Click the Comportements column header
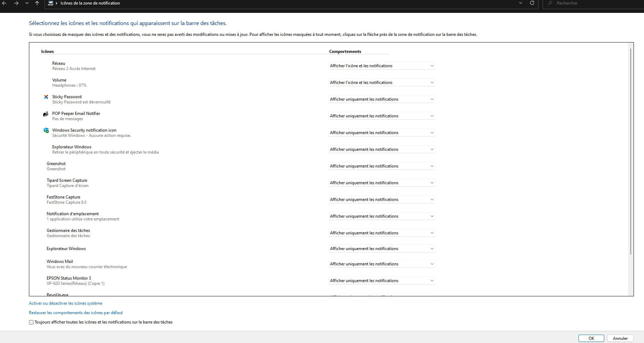Screen dimensions: 644x343 (345, 52)
